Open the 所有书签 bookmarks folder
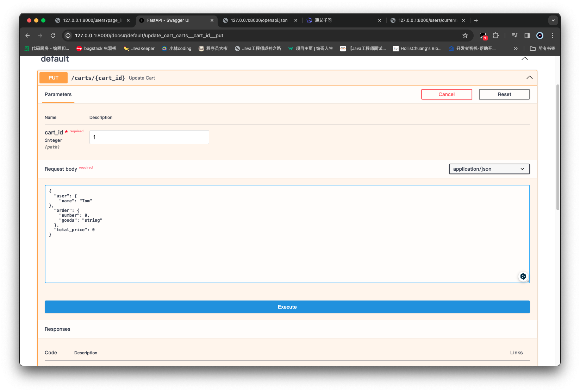580x392 pixels. (543, 49)
